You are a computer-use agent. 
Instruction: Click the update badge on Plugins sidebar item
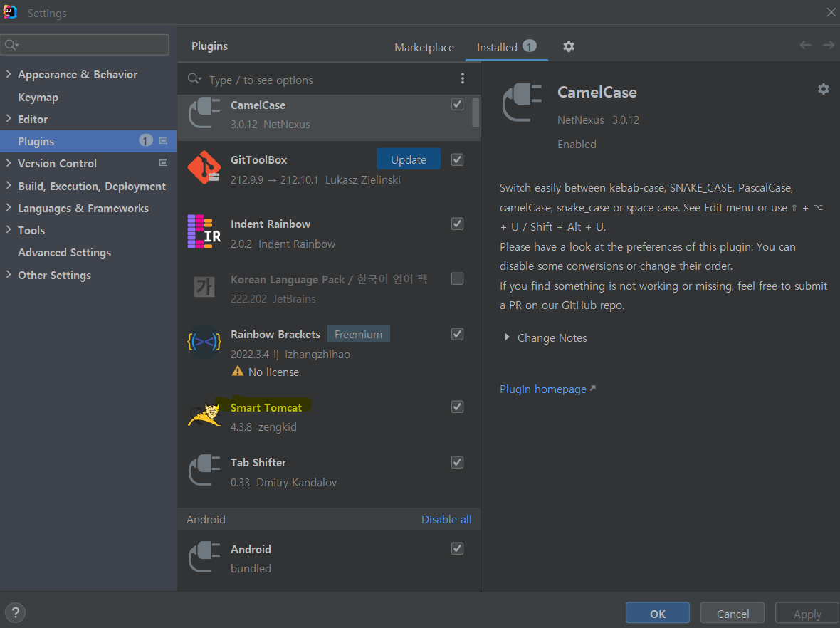(x=146, y=140)
